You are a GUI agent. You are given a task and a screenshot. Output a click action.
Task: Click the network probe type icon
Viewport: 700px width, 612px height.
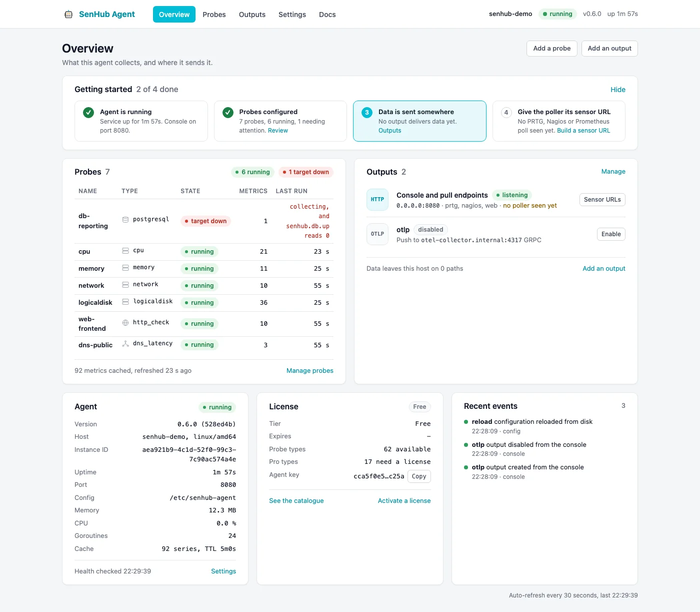click(125, 285)
